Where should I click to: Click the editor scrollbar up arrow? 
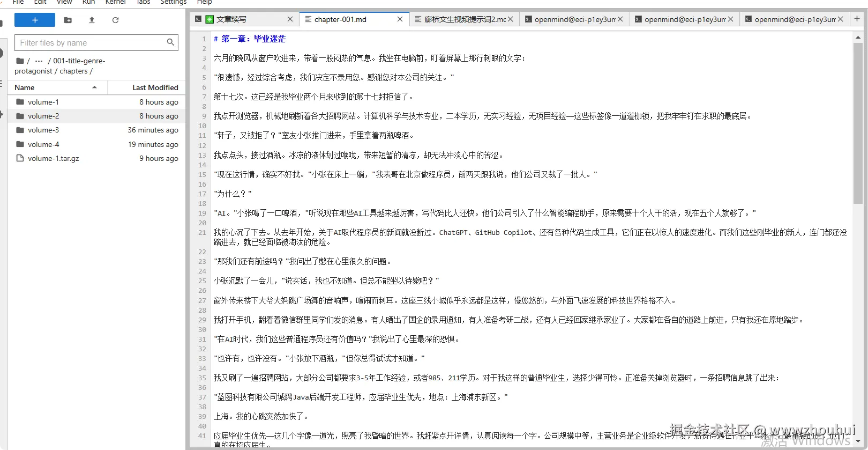[x=858, y=38]
